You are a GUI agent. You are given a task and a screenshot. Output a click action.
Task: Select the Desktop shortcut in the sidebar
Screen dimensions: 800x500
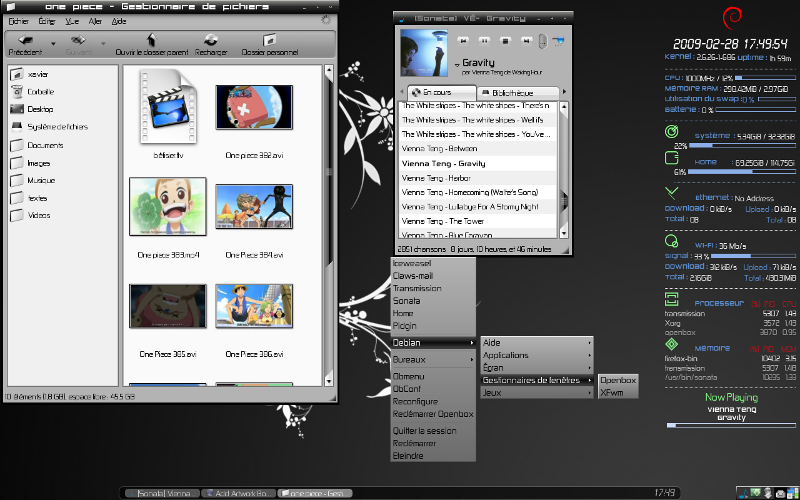pos(34,109)
